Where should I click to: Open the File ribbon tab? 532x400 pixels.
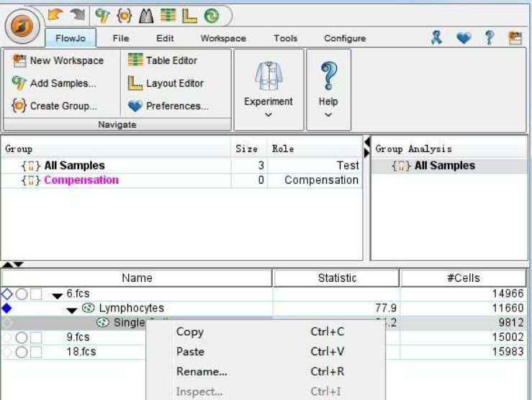click(x=121, y=38)
